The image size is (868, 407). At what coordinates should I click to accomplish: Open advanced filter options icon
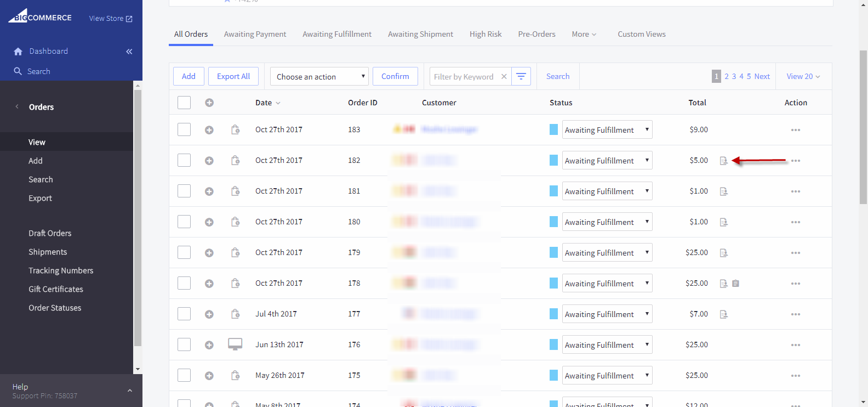[x=521, y=76]
